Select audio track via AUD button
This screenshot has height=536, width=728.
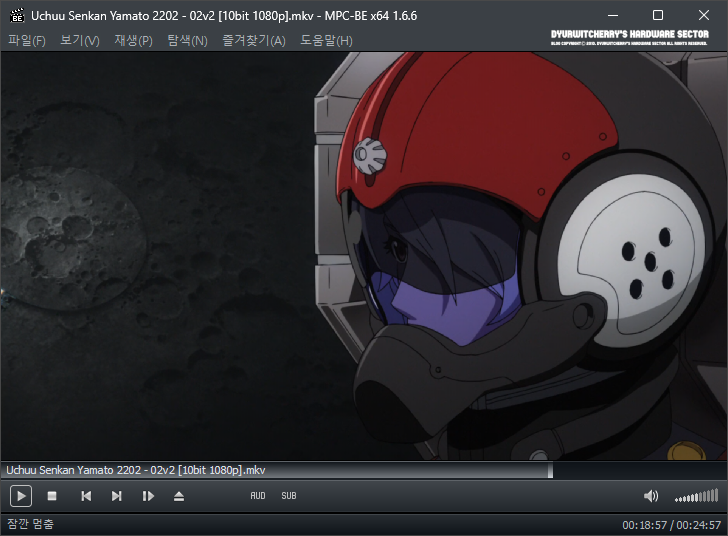pyautogui.click(x=258, y=496)
